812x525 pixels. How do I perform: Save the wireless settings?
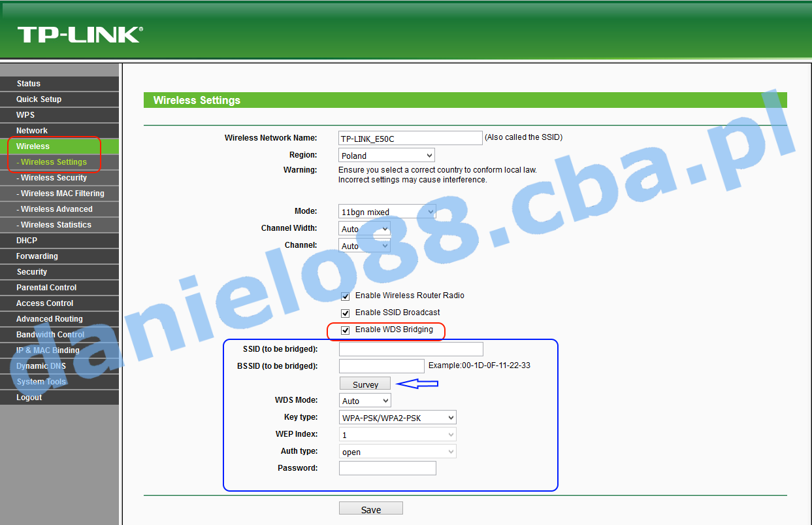pyautogui.click(x=371, y=509)
